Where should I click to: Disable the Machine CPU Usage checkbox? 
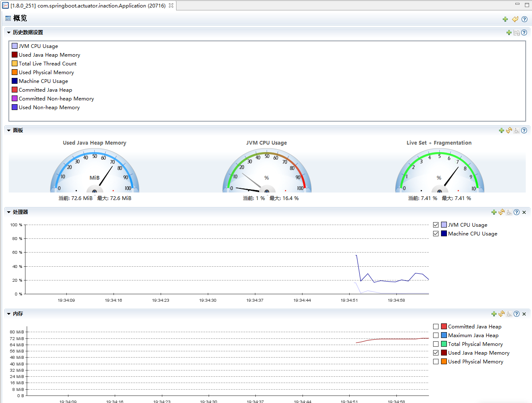point(436,233)
